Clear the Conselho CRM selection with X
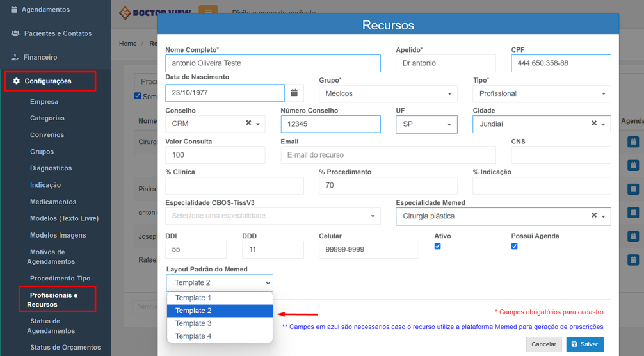This screenshot has width=644, height=356. pyautogui.click(x=248, y=124)
